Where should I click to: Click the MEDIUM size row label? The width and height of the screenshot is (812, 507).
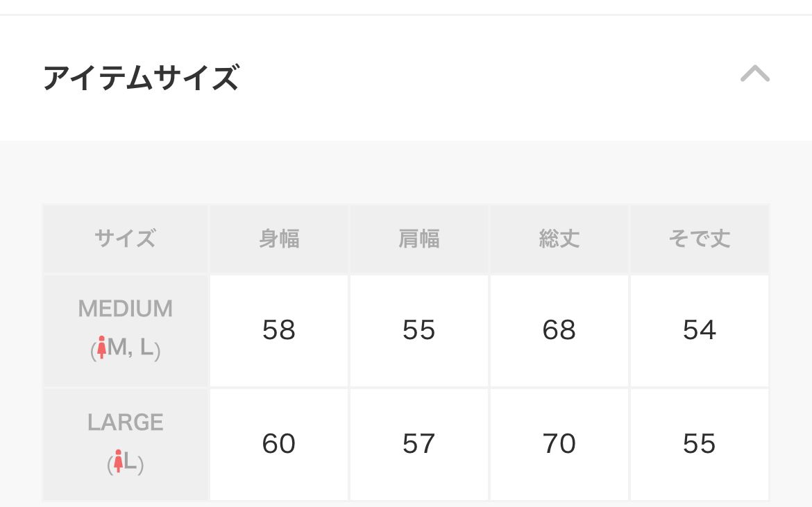tap(125, 309)
